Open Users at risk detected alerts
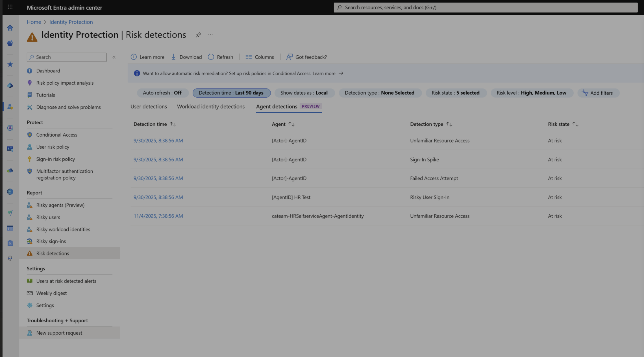Viewport: 644px width, 357px height. [66, 281]
